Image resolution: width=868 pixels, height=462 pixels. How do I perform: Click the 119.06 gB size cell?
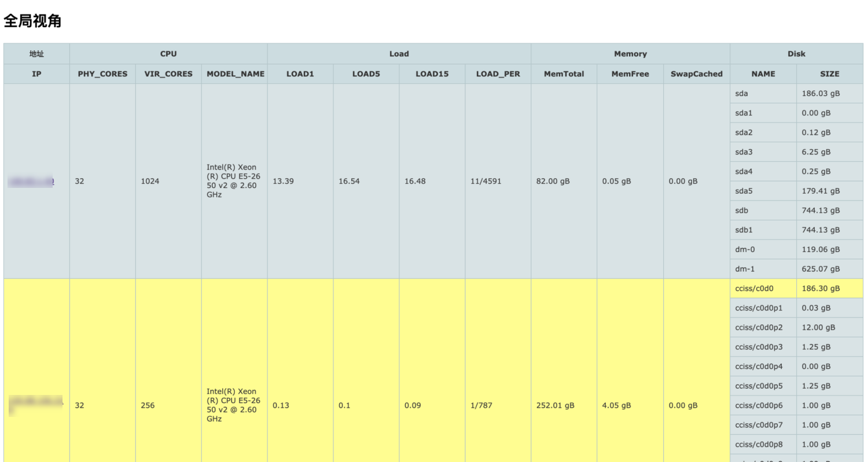(x=830, y=250)
